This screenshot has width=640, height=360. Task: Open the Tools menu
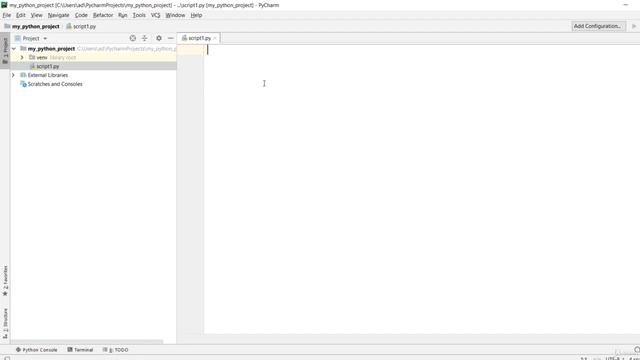[139, 15]
